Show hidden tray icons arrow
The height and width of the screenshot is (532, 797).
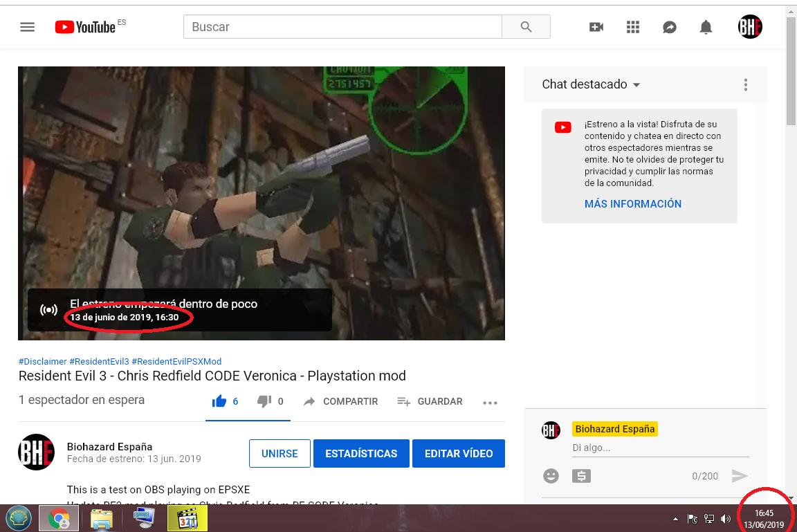tap(675, 519)
